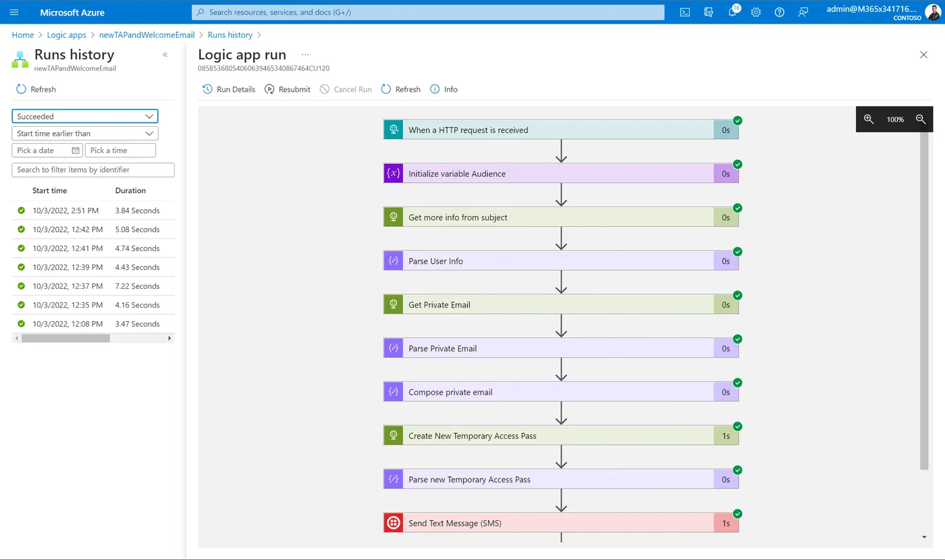
Task: Open the more options ellipsis next to Logic app run
Action: click(305, 55)
